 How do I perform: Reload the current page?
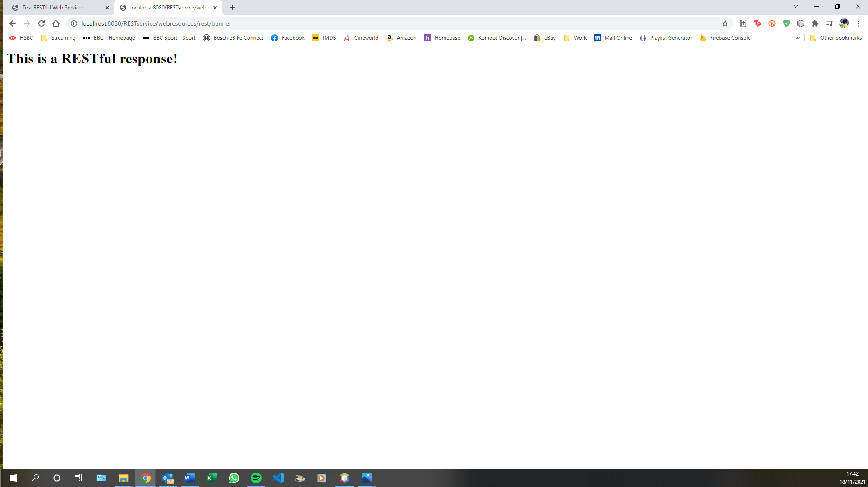[41, 23]
